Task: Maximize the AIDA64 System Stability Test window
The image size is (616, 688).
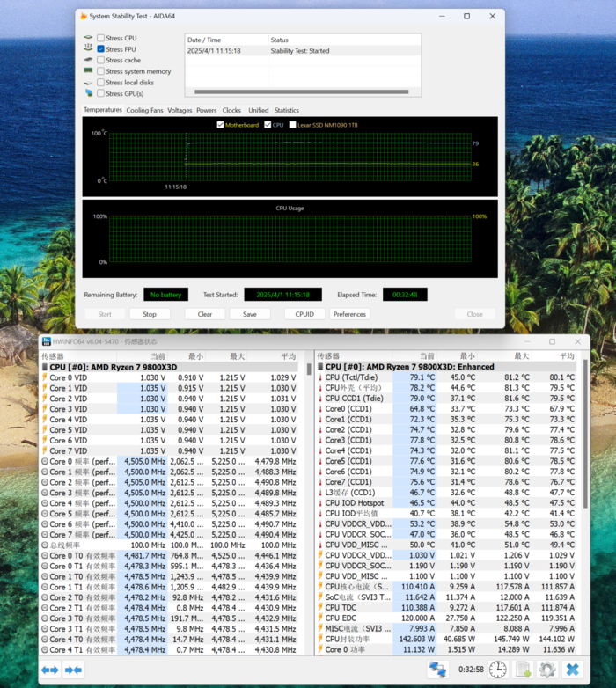Action: coord(466,16)
